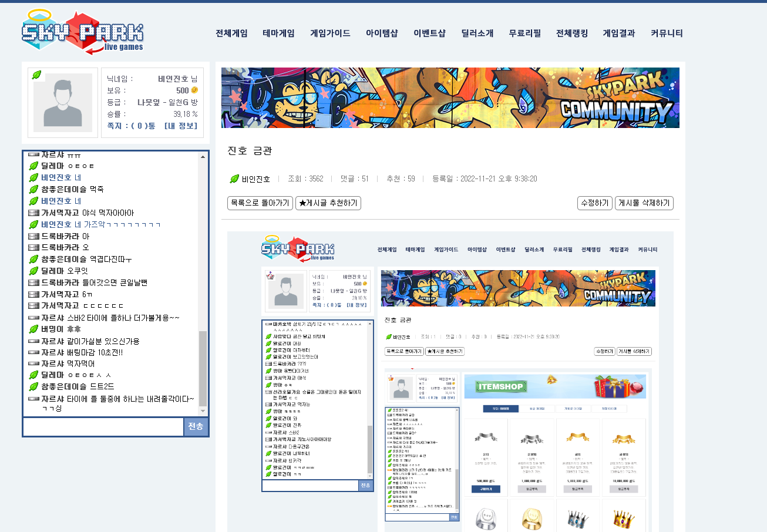Click the leaf icon beside 딜레마 오쿠잇
This screenshot has height=532, width=767.
coord(33,271)
